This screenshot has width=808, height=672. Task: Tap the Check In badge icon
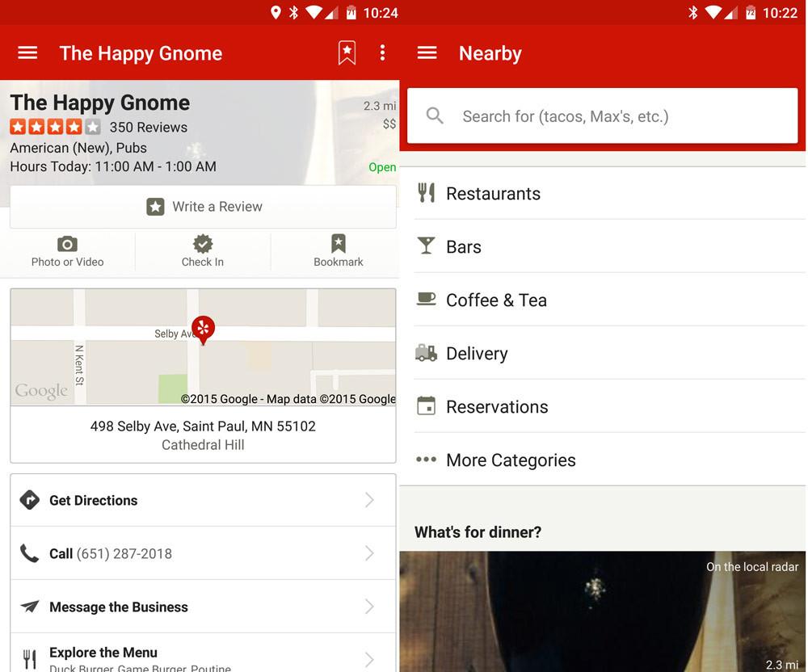tap(203, 244)
